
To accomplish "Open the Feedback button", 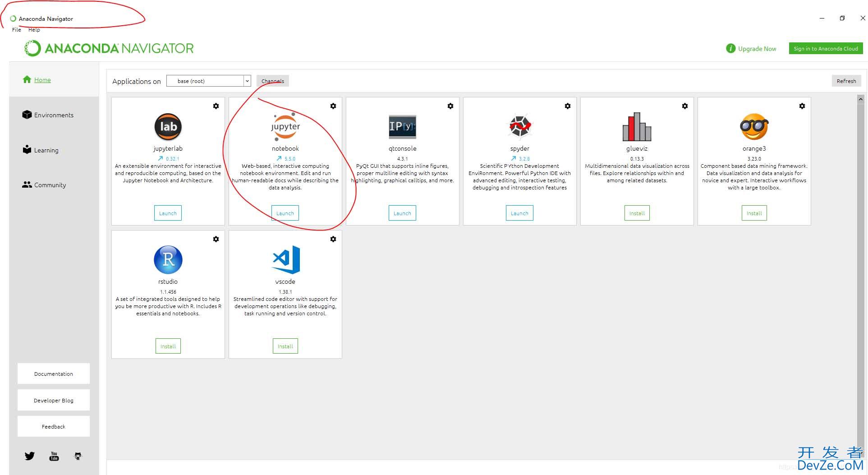I will pyautogui.click(x=54, y=426).
